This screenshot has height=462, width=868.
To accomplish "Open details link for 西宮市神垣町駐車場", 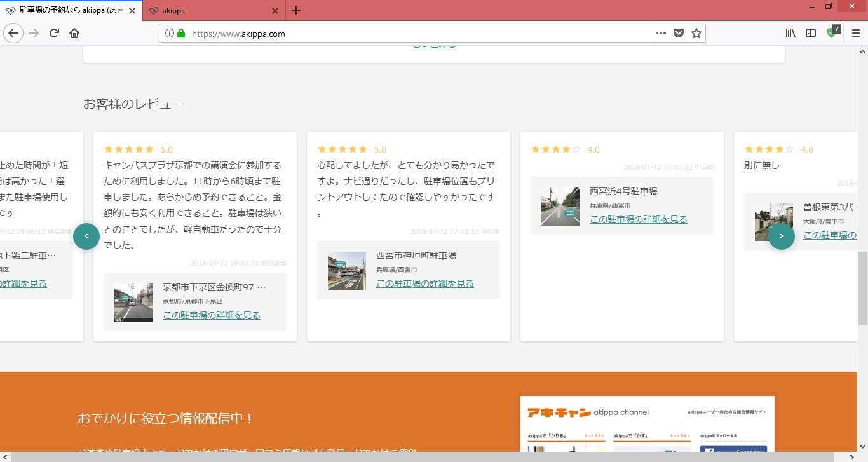I will coord(424,283).
